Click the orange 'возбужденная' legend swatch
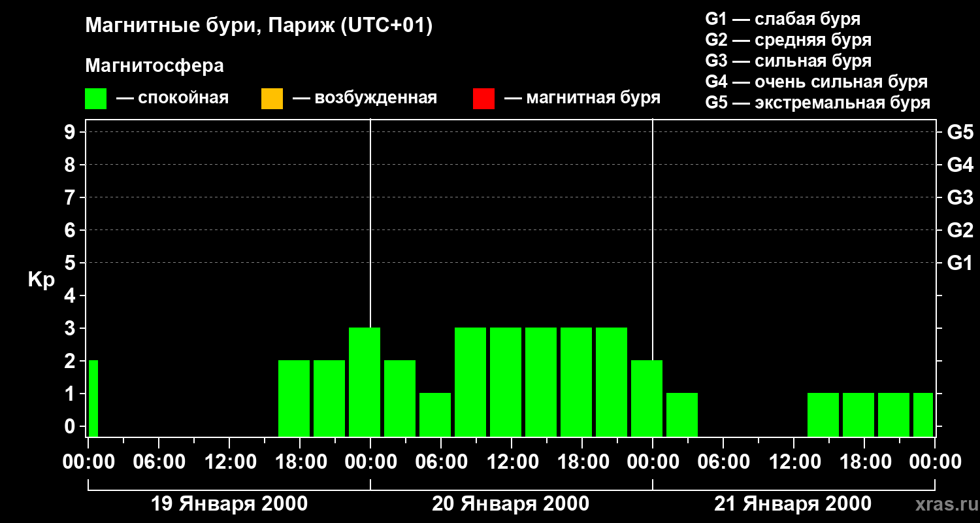This screenshot has height=523, width=980. coord(272,99)
